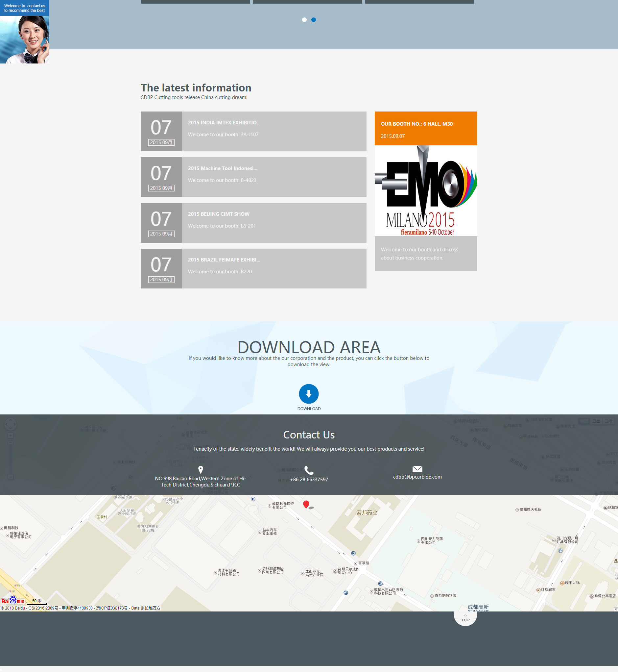
Task: Click the phone handset icon
Action: 309,470
